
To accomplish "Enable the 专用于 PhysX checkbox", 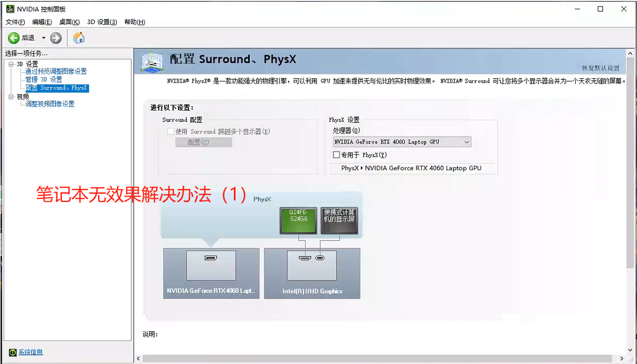I will tap(336, 154).
